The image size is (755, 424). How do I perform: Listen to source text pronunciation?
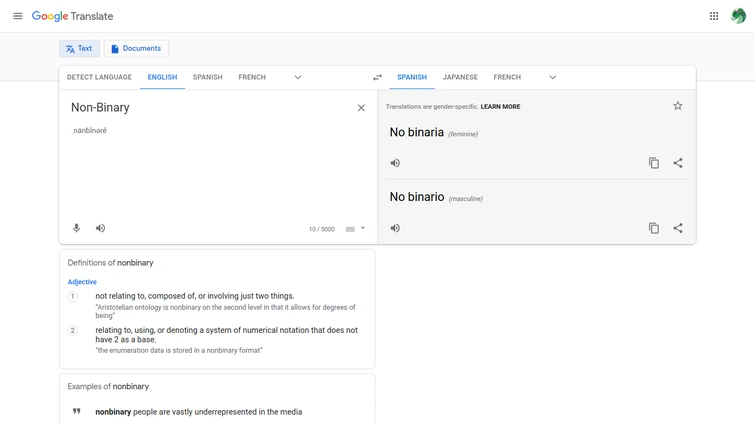point(100,228)
